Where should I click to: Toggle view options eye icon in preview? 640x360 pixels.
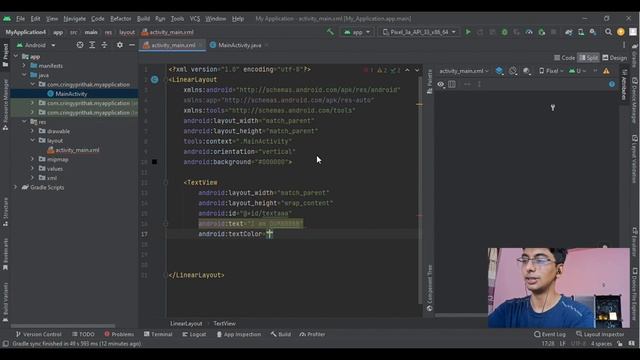pos(441,84)
